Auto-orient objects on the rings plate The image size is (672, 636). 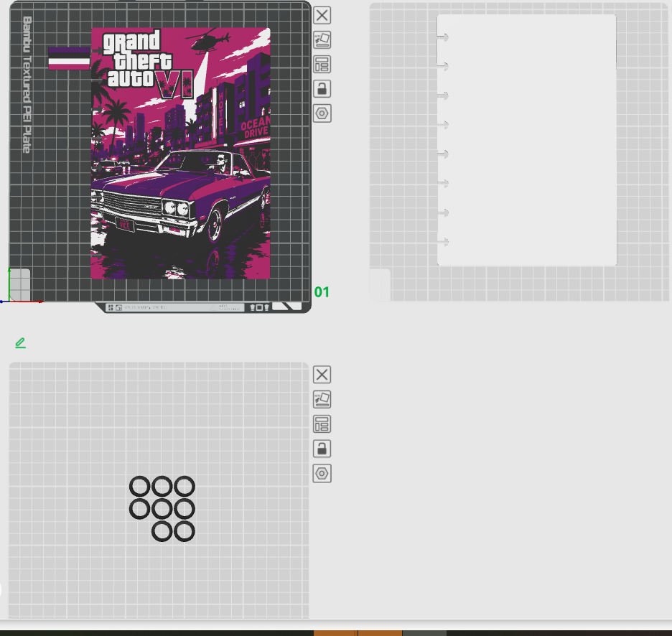pos(322,399)
